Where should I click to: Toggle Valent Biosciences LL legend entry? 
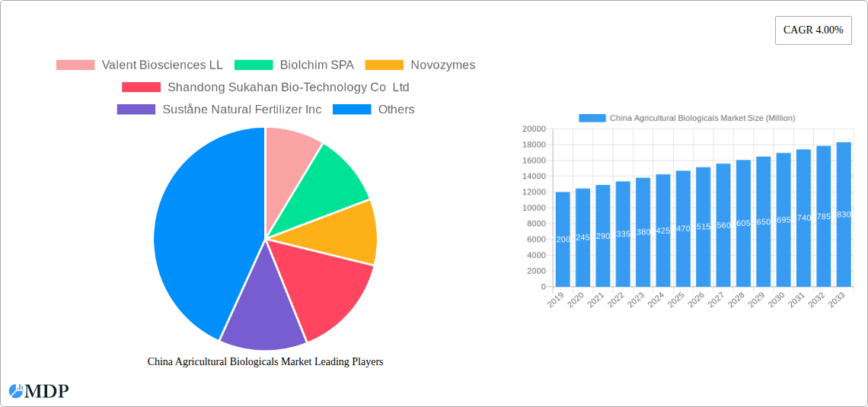(139, 65)
